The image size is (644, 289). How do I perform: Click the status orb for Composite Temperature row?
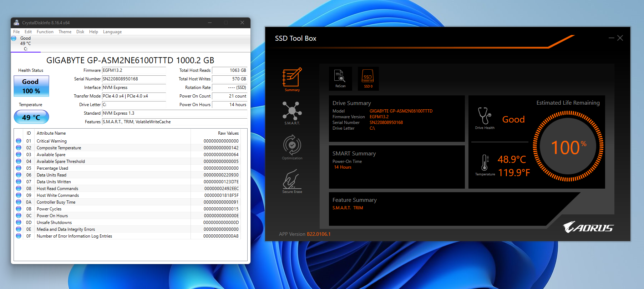(19, 148)
